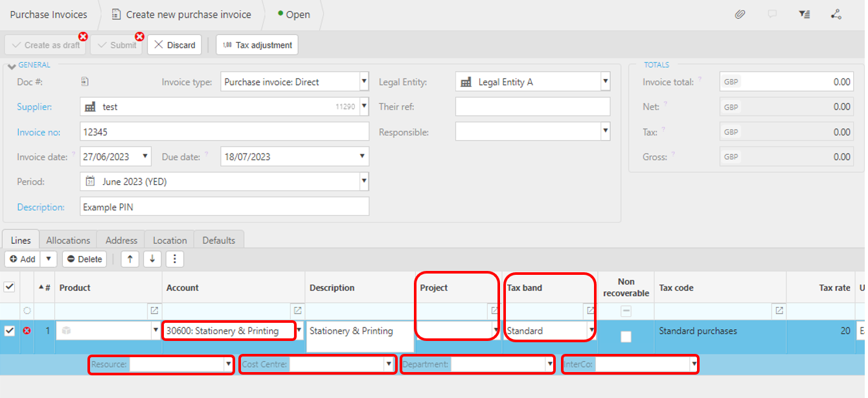
Task: Open the Resource dropdown
Action: point(229,365)
